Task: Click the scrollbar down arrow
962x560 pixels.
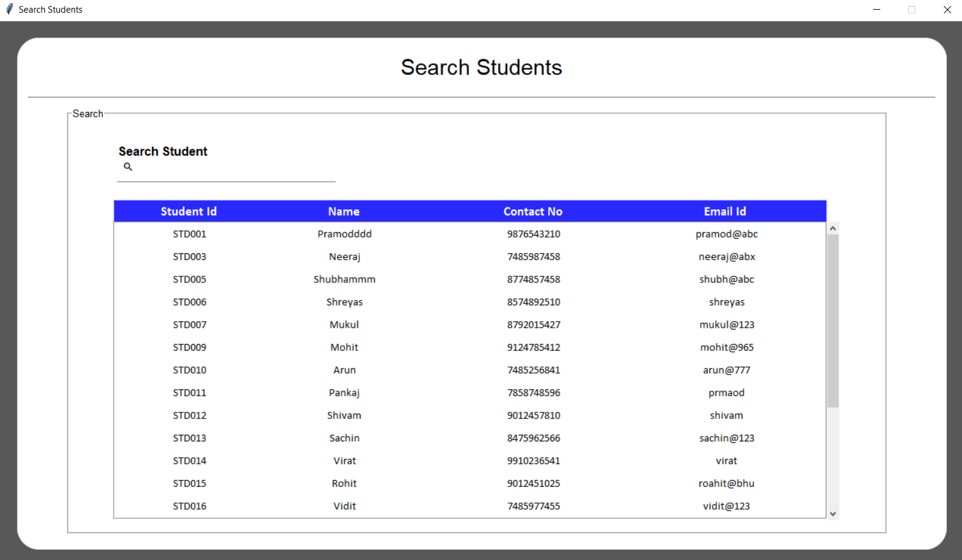Action: coord(833,514)
